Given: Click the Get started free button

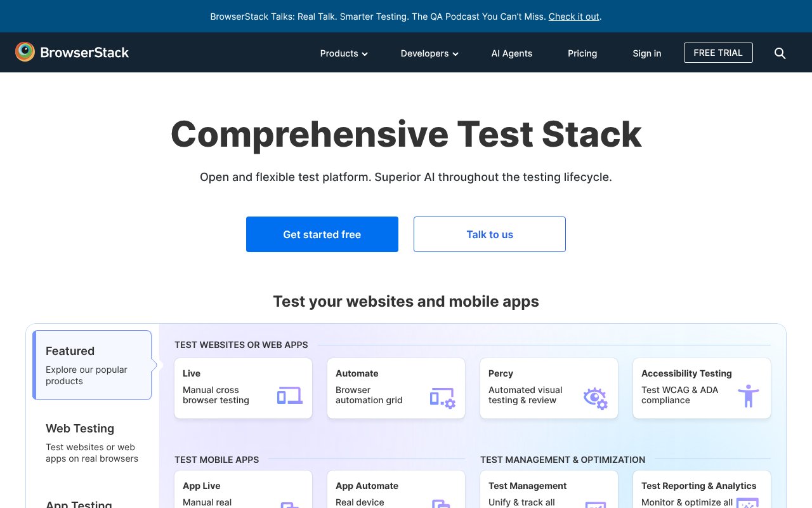Looking at the screenshot, I should tap(322, 234).
